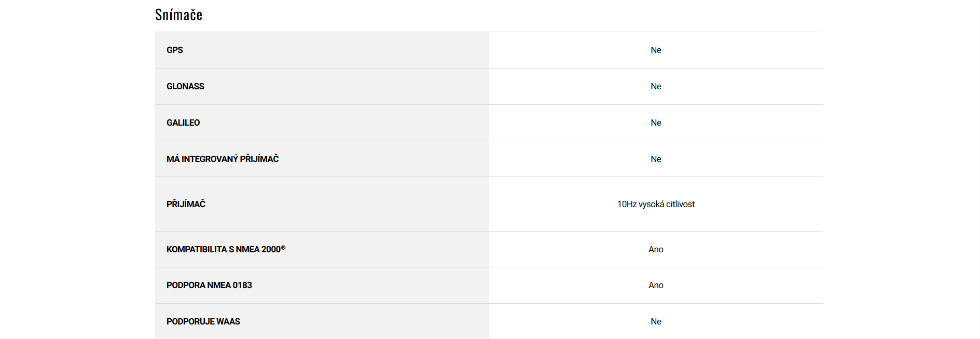980x339 pixels.
Task: Click the word 'citlivost' in the receiver value
Action: pyautogui.click(x=680, y=205)
